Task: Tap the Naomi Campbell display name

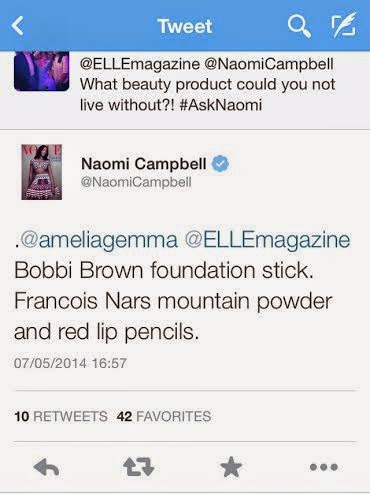Action: tap(144, 164)
